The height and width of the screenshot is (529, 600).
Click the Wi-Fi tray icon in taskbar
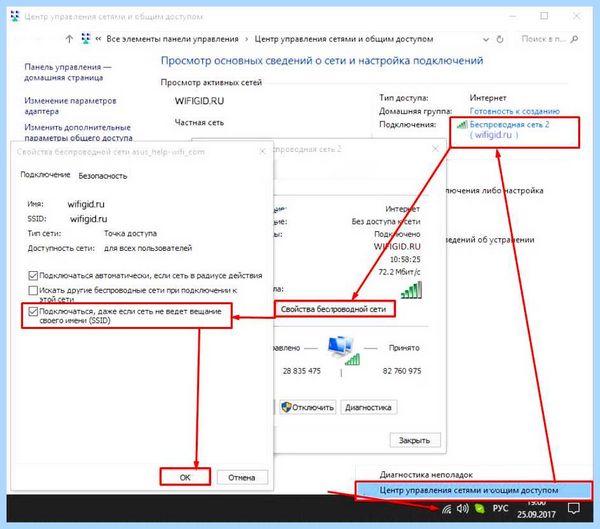point(446,509)
